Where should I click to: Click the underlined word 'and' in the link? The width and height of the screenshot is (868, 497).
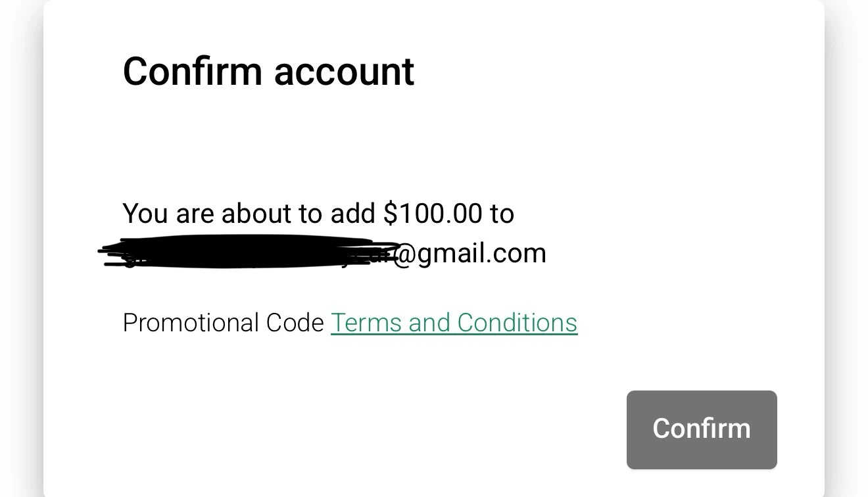click(x=430, y=323)
